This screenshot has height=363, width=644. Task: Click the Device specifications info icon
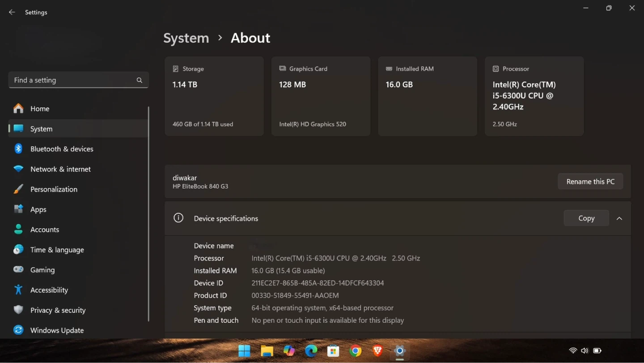(x=178, y=218)
